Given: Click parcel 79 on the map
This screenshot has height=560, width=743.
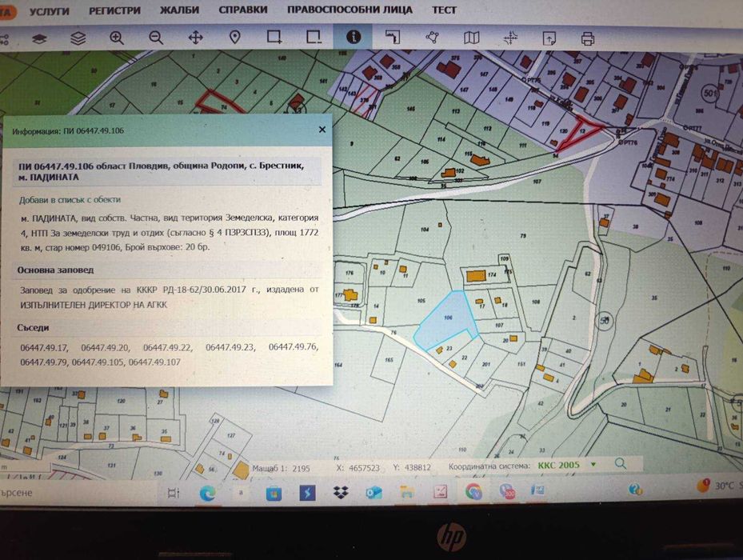Looking at the screenshot, I should 523,236.
